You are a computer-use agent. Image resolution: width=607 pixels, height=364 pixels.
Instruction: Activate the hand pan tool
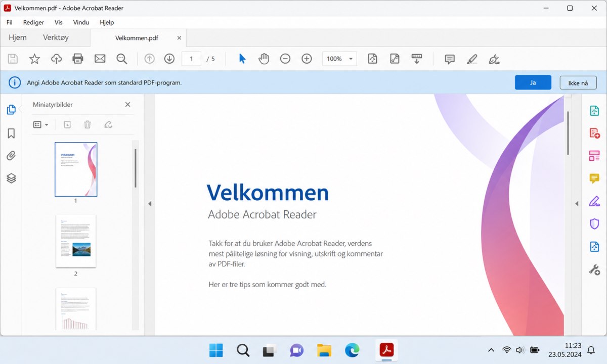pos(264,59)
